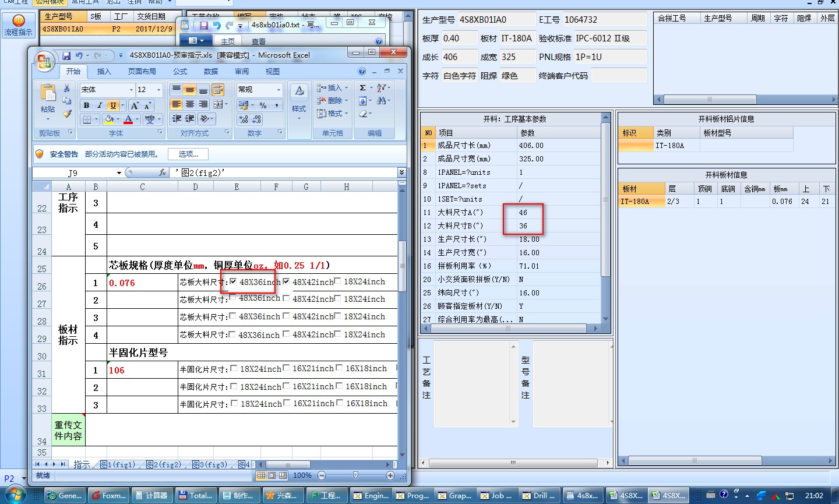
Task: Open the 图1(fig1) sheet tab
Action: (x=118, y=464)
